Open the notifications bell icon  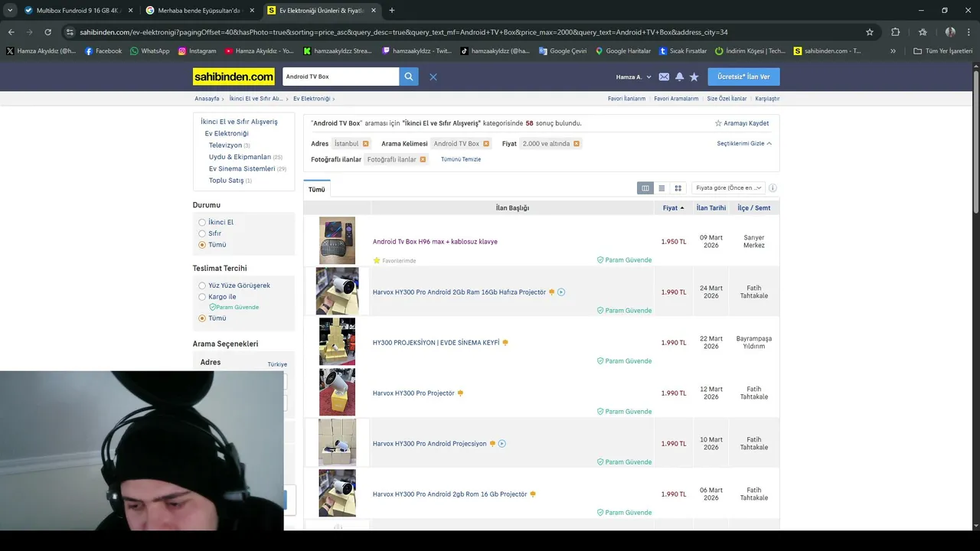(x=679, y=77)
